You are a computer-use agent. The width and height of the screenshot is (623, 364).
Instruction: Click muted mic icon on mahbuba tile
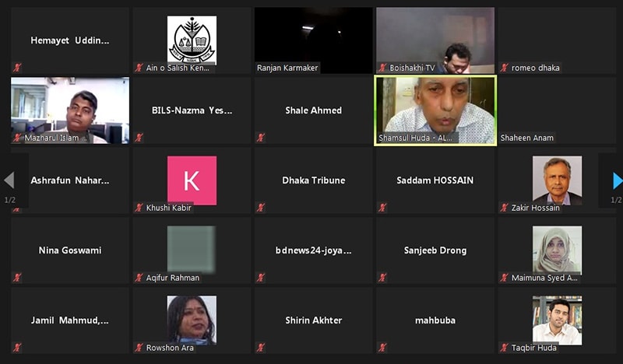click(382, 348)
